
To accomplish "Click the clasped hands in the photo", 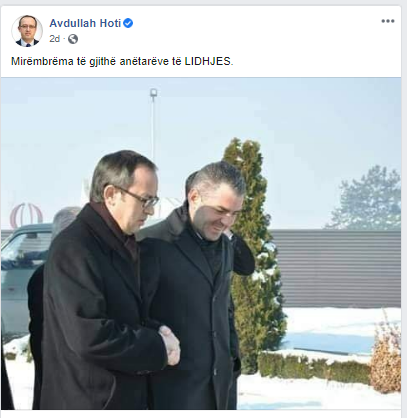I will (x=170, y=345).
